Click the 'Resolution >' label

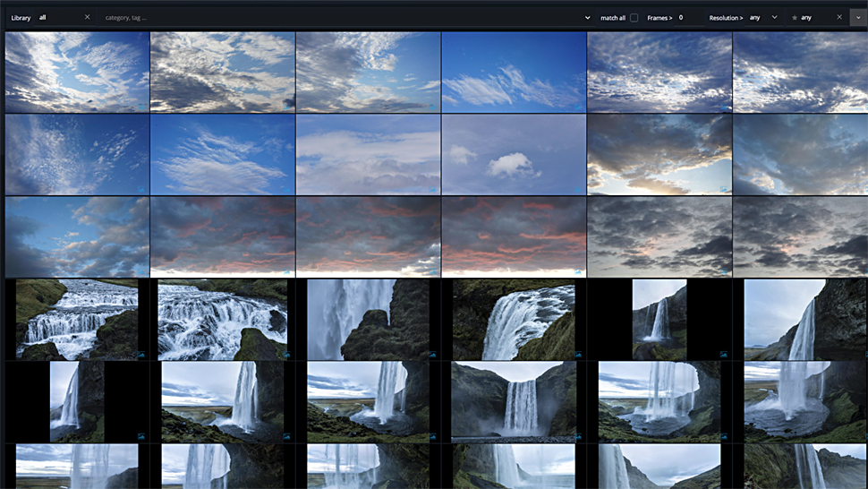click(727, 18)
